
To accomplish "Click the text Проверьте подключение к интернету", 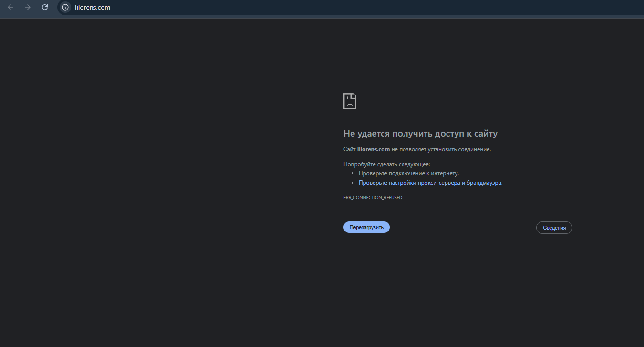I will [x=408, y=174].
